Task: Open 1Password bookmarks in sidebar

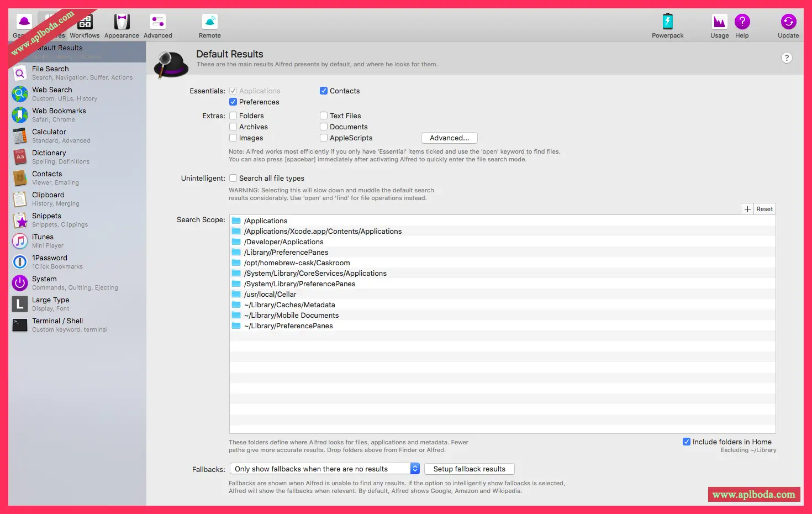Action: (49, 261)
